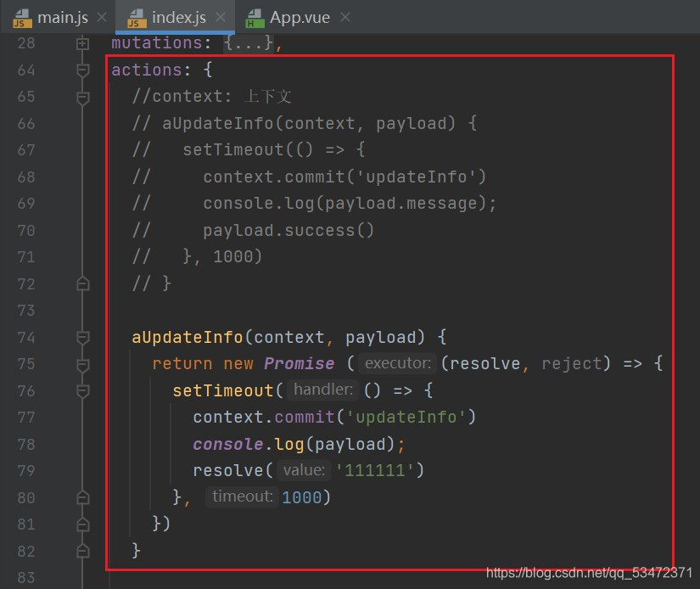The width and height of the screenshot is (700, 589).
Task: Close the App.vue tab
Action: tap(344, 18)
